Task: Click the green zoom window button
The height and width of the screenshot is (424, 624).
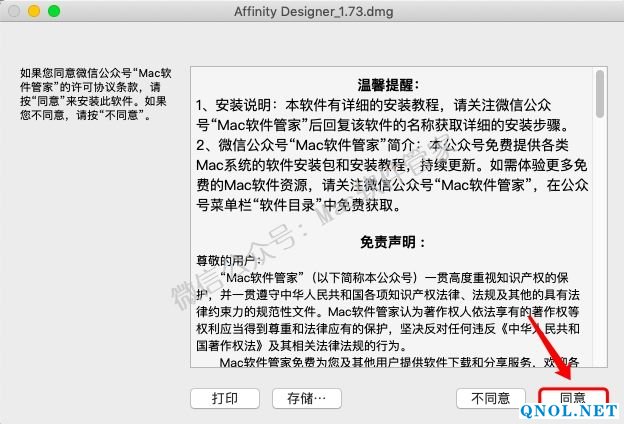Action: (x=54, y=11)
